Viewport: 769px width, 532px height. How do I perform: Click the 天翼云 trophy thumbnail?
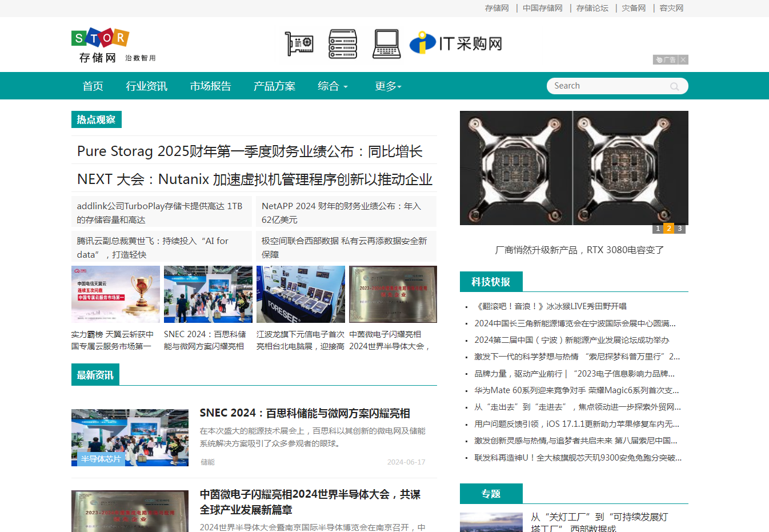click(115, 294)
